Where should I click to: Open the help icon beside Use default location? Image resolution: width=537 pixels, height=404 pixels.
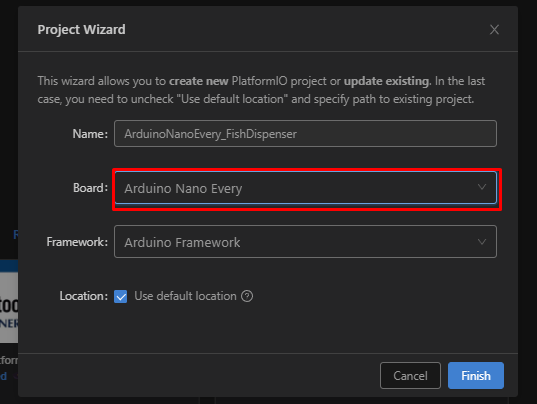(x=247, y=296)
